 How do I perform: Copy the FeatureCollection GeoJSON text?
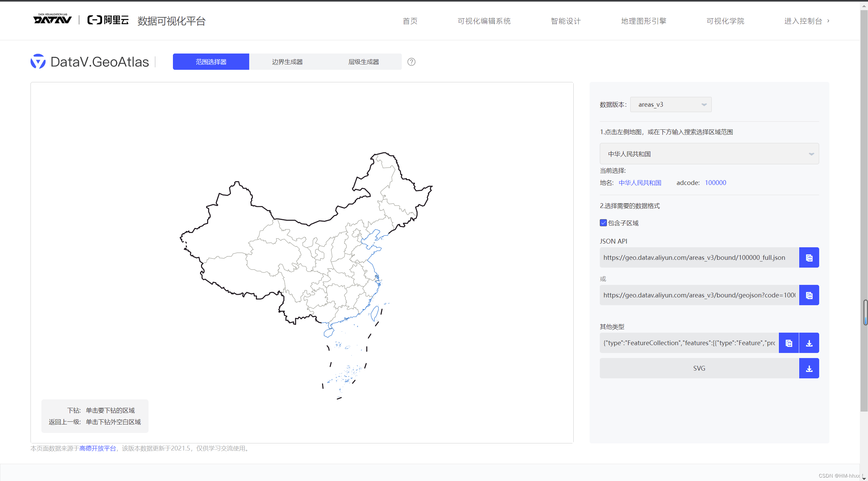click(x=789, y=343)
